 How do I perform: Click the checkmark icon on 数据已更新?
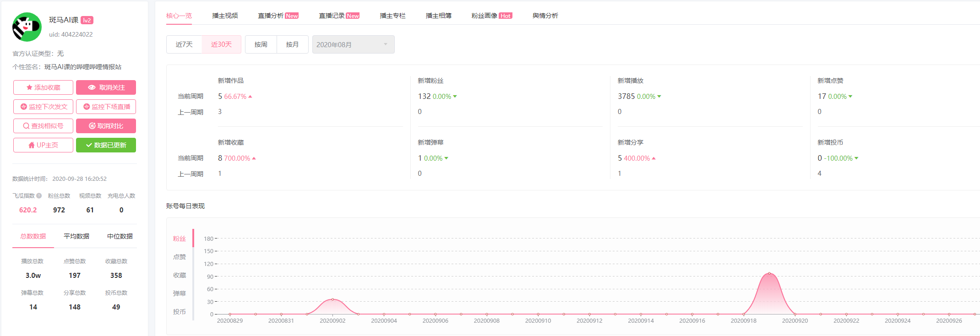[89, 145]
